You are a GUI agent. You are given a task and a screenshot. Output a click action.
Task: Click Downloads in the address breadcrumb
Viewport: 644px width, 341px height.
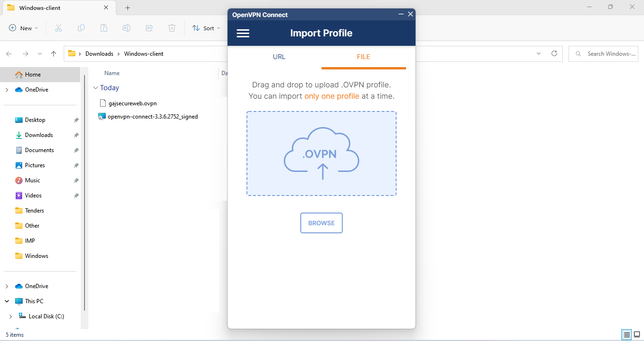coord(99,54)
